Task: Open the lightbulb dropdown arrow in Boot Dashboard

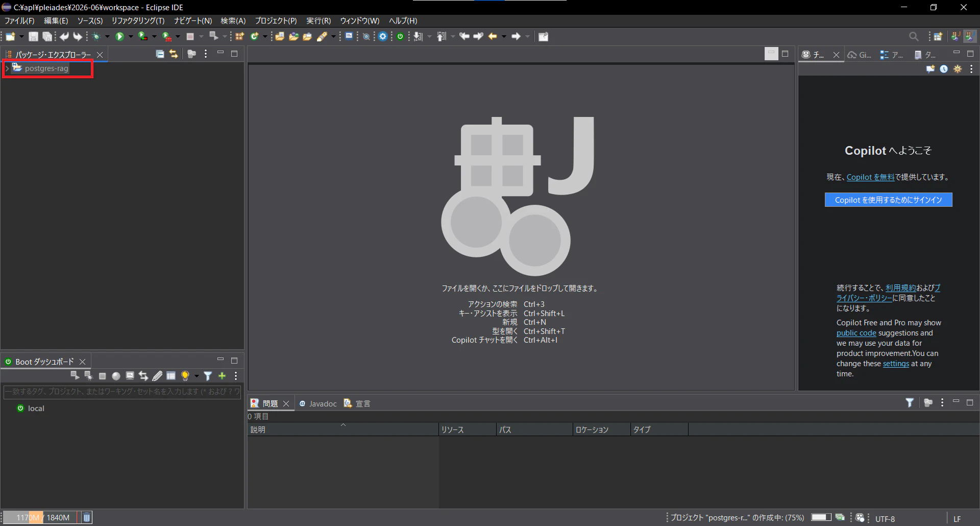Action: [x=197, y=376]
